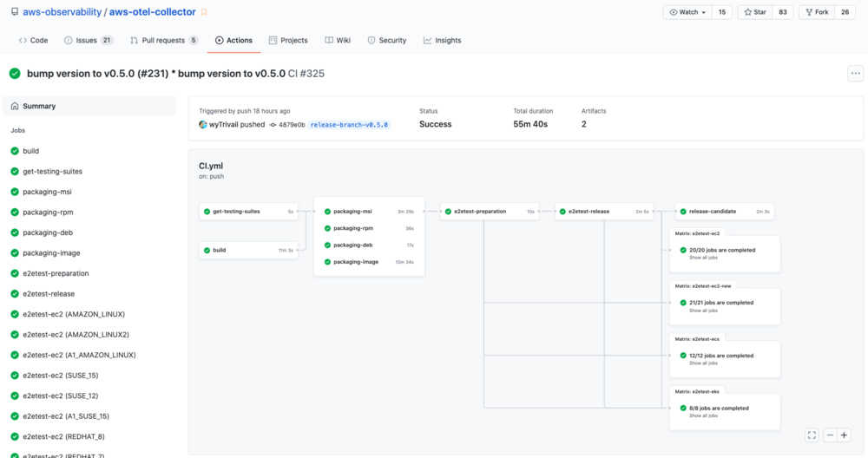Open the e2etest-preparation sidebar job
This screenshot has width=868, height=458.
pyautogui.click(x=56, y=274)
